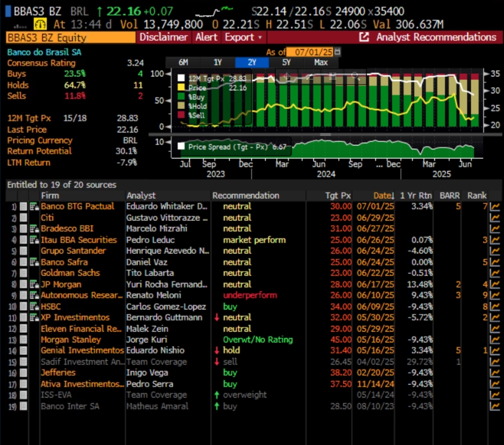Tick the checkbox for HSBC
Image resolution: width=504 pixels, height=445 pixels.
tap(23, 307)
